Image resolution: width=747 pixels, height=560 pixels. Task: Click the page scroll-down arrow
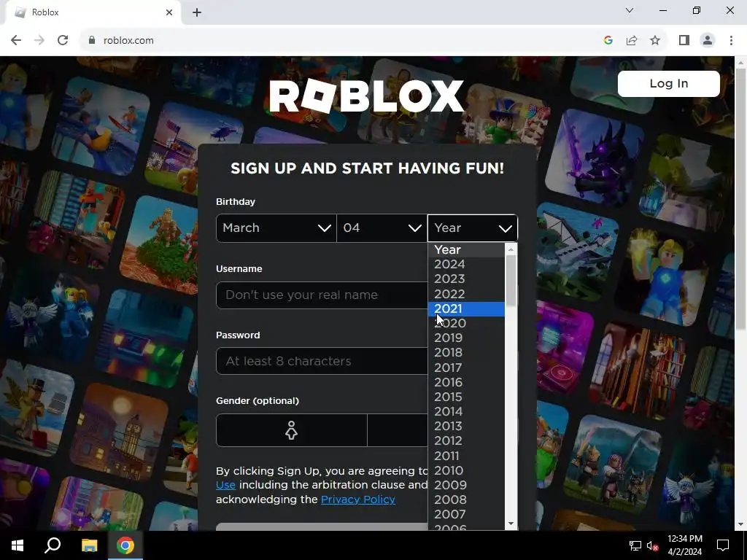741,524
